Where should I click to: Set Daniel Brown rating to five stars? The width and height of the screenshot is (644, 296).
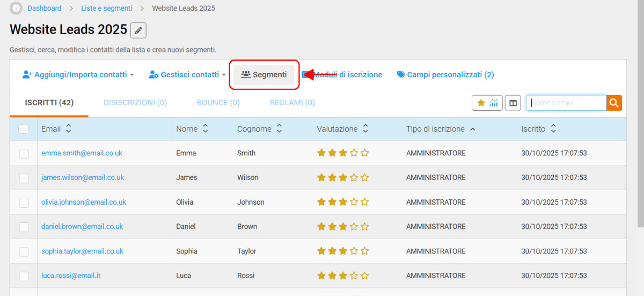(x=364, y=227)
